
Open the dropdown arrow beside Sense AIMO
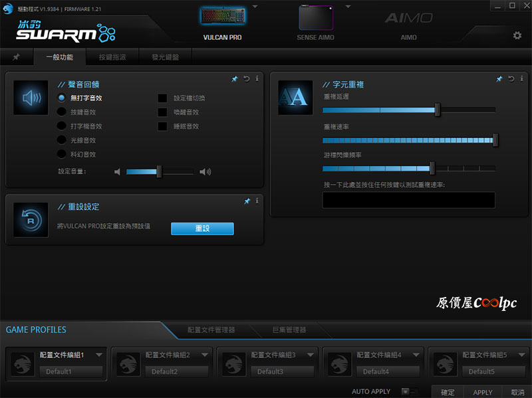[348, 7]
